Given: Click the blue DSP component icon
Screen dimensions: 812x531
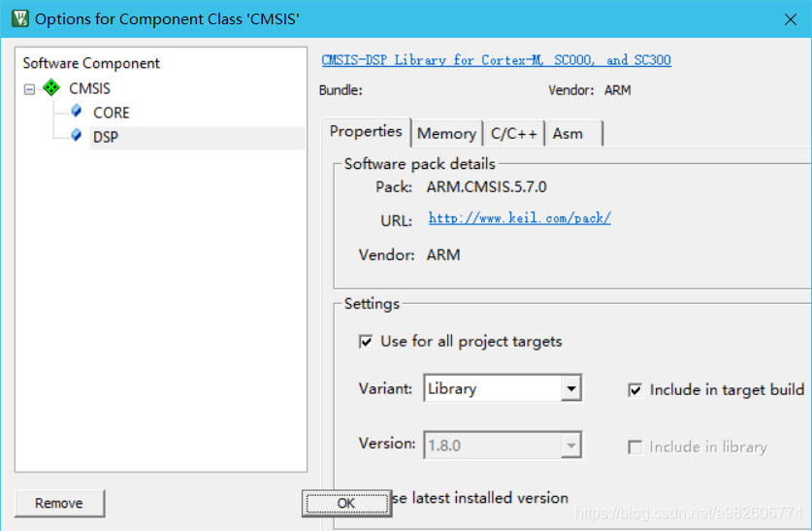Looking at the screenshot, I should pos(76,135).
